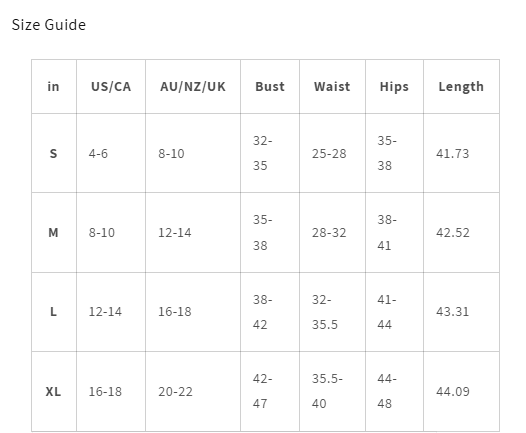Click the XL size row label
The image size is (526, 433).
[x=53, y=391]
